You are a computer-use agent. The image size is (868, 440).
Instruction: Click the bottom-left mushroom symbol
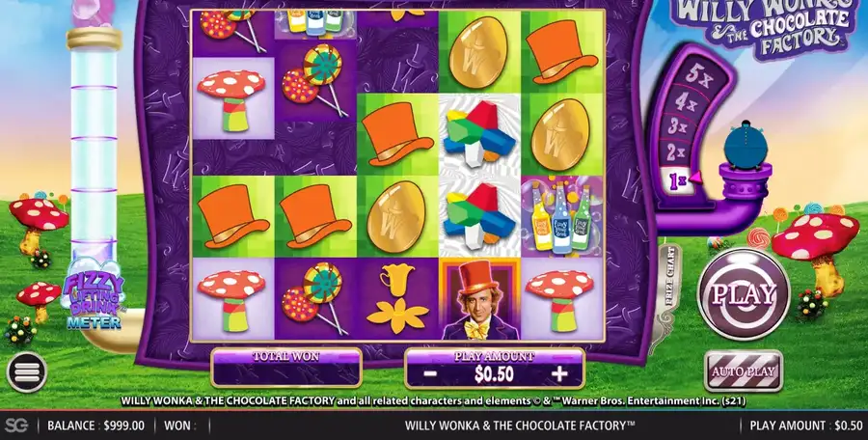pyautogui.click(x=233, y=299)
